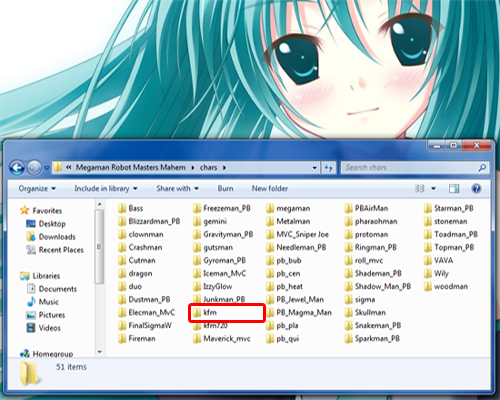Expand the Organize dropdown menu

37,189
